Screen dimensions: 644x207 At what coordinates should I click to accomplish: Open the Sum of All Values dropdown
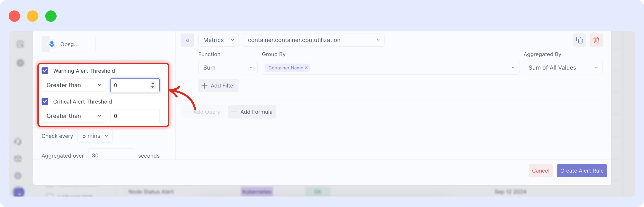tap(563, 68)
